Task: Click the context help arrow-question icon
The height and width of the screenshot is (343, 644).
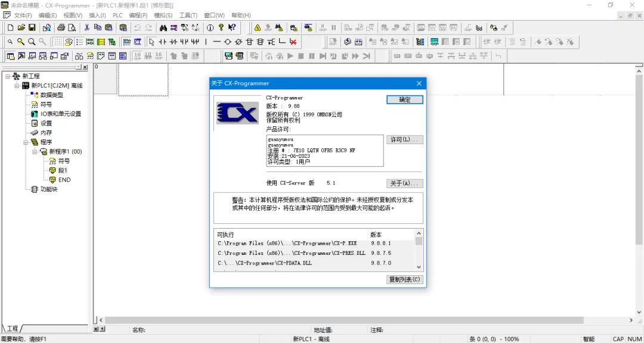Action: (x=232, y=27)
